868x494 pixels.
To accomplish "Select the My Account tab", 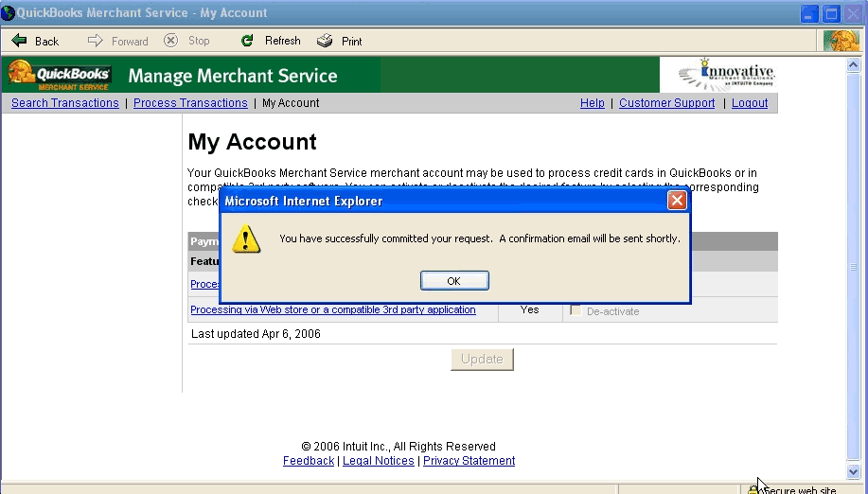I will tap(291, 103).
